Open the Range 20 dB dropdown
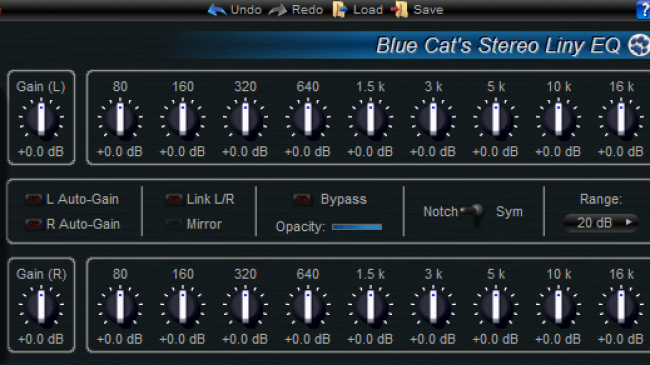Screen dimensions: 650x365 pyautogui.click(x=601, y=223)
